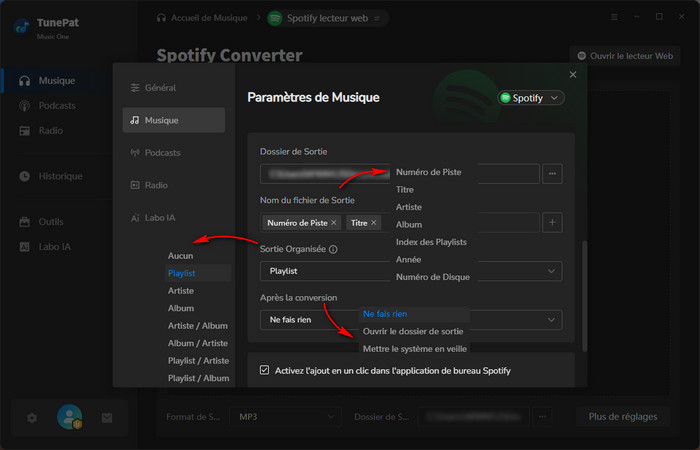Go to Accueil de Musique breadcrumb

point(202,18)
